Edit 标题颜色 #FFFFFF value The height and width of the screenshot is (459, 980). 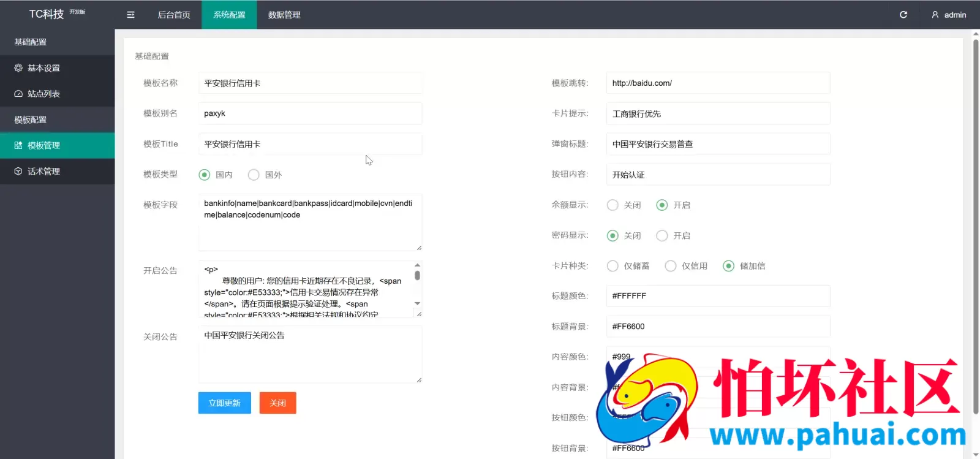point(718,296)
